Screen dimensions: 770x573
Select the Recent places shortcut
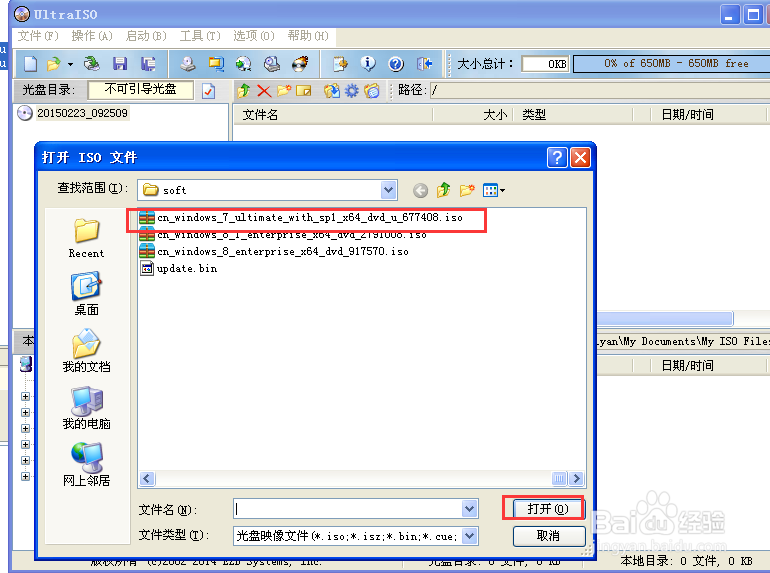86,239
